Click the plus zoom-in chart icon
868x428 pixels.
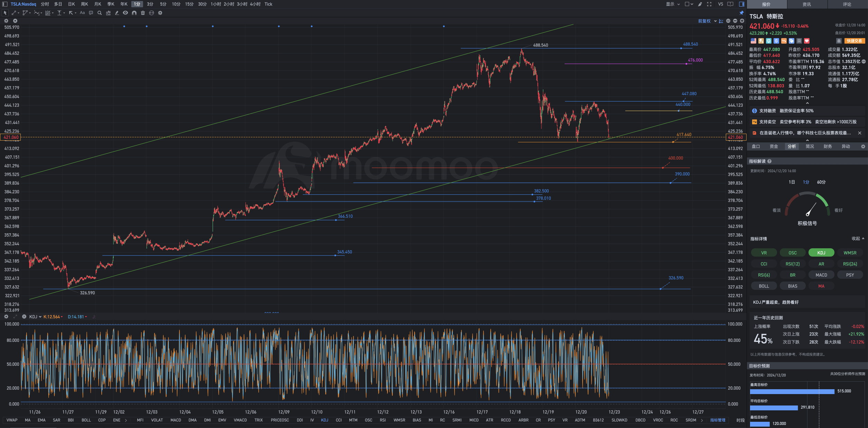coord(742,21)
